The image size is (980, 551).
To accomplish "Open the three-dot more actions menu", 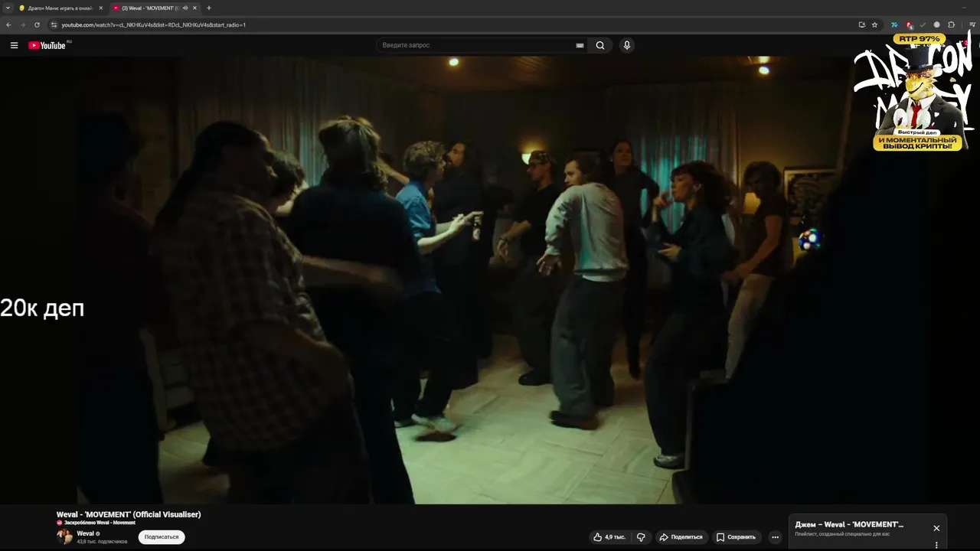I will pos(775,537).
